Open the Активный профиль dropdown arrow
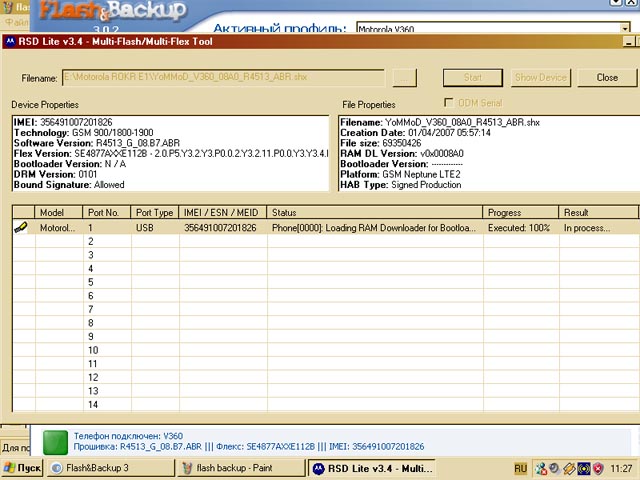The height and width of the screenshot is (480, 640). 625,28
